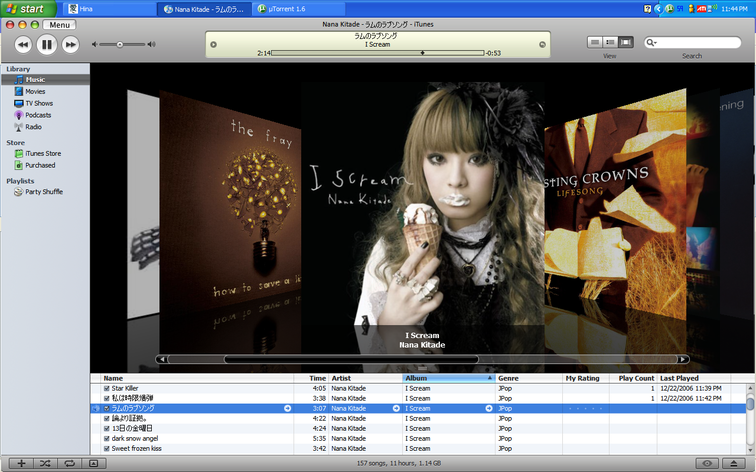Click the arrow beside the ラムのラブソング name
Image resolution: width=756 pixels, height=472 pixels.
click(x=287, y=408)
